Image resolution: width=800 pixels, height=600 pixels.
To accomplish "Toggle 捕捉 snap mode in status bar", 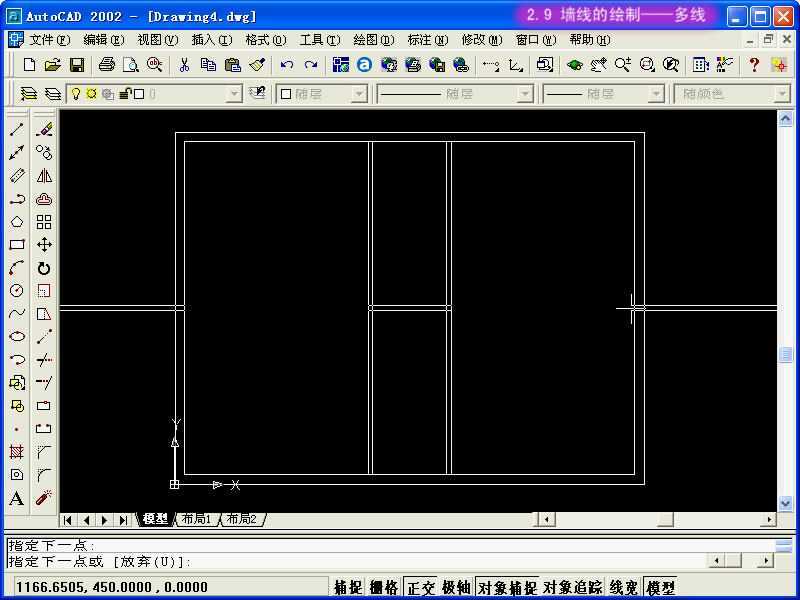I will point(348,587).
